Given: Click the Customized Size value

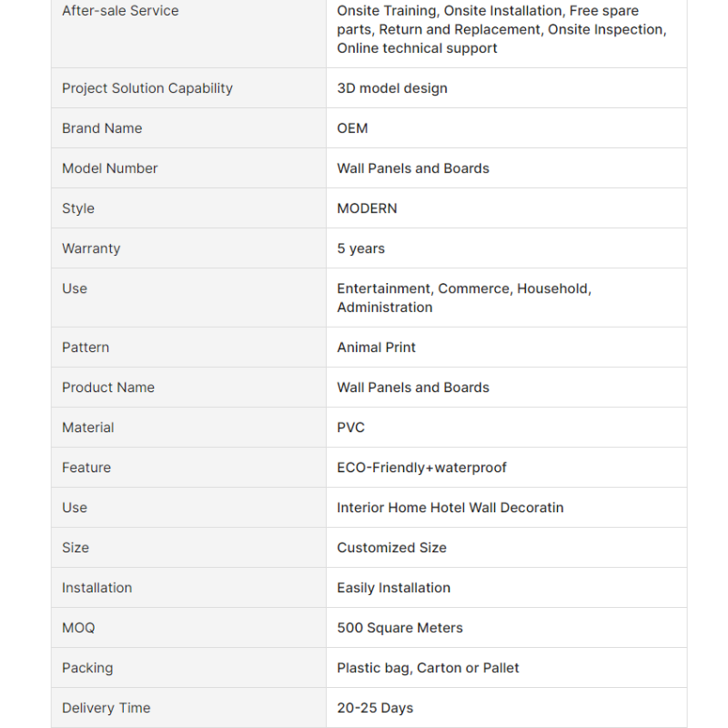Looking at the screenshot, I should click(x=391, y=548).
